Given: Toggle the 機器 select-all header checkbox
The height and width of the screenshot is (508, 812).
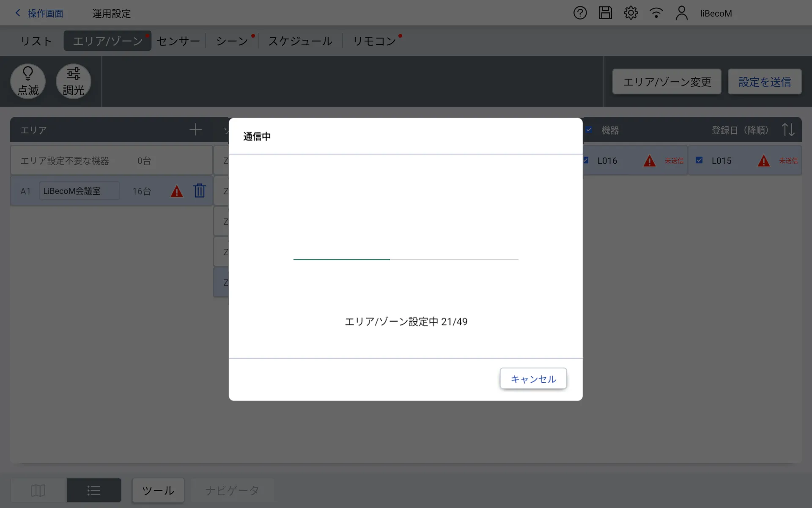Looking at the screenshot, I should click(x=589, y=130).
